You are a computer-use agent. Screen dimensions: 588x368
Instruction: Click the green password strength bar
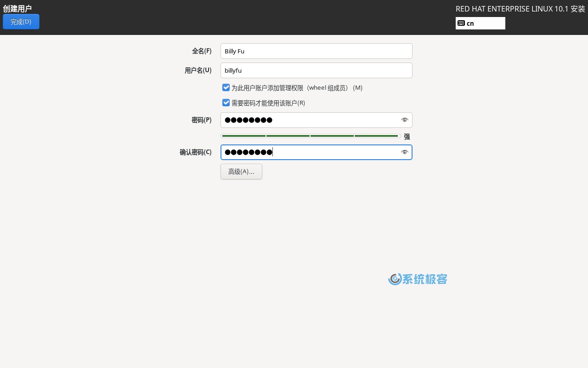pyautogui.click(x=311, y=136)
